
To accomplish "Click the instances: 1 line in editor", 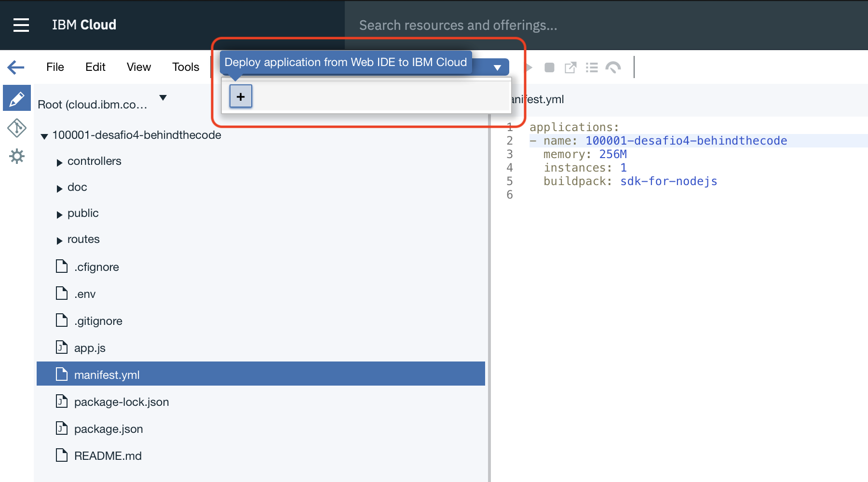I will point(585,168).
